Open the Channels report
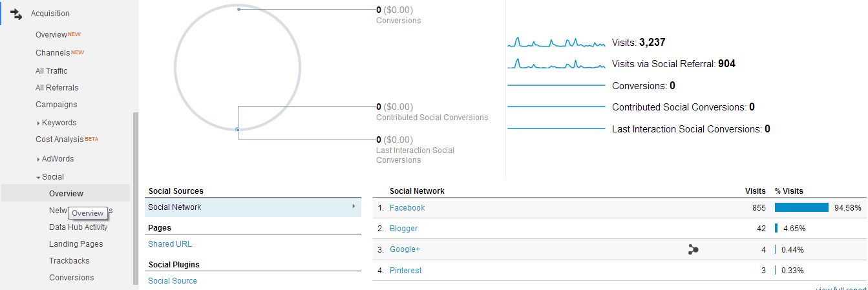 pyautogui.click(x=52, y=53)
